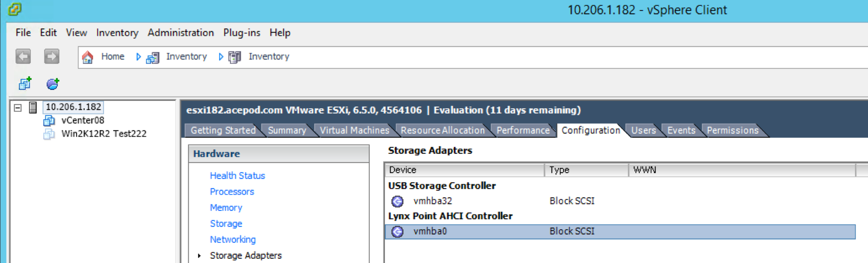The height and width of the screenshot is (263, 868).
Task: Select the Win2K12R2 Test222 virtual machine
Action: click(104, 134)
